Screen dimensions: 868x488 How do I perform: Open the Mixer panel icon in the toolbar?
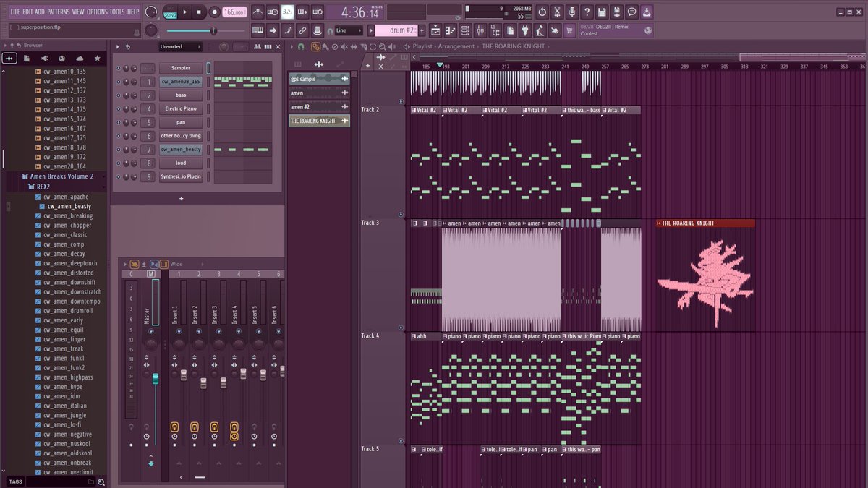pos(481,30)
